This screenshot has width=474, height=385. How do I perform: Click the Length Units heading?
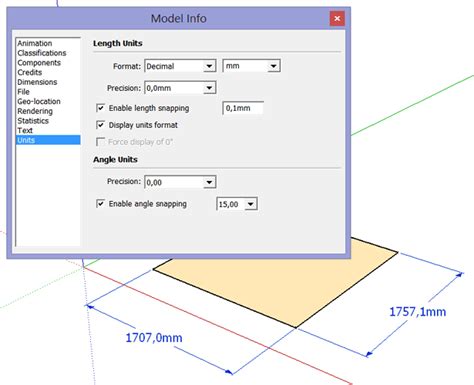pyautogui.click(x=118, y=43)
